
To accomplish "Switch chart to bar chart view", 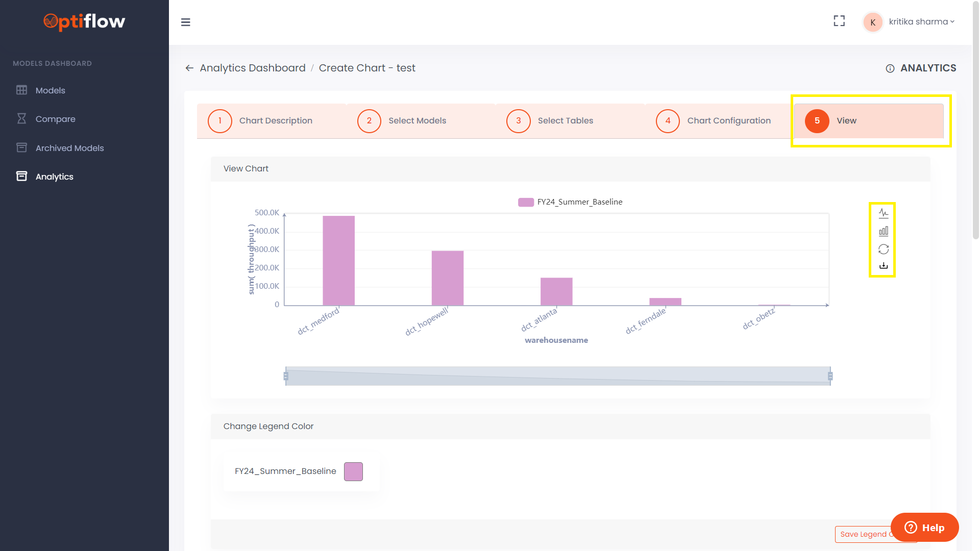I will pyautogui.click(x=884, y=231).
